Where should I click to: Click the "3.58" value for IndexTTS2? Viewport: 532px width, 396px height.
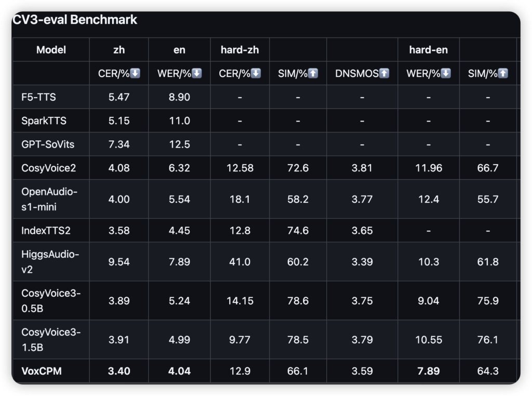click(x=119, y=231)
